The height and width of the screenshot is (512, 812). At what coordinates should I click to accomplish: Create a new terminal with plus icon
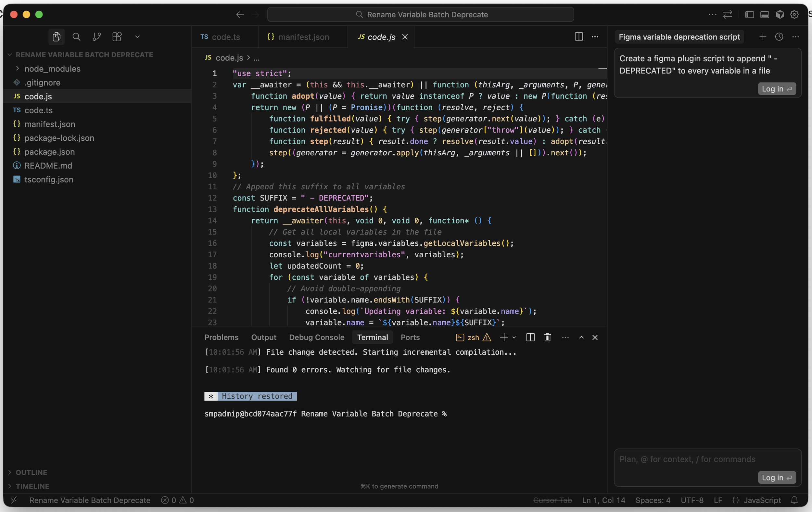click(504, 337)
